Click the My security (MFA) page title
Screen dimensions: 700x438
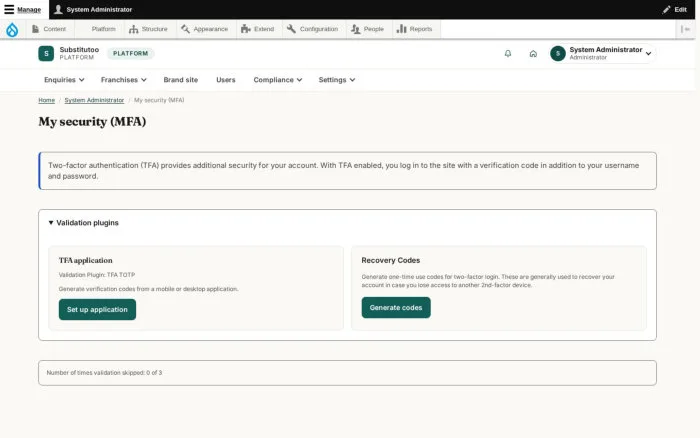point(92,121)
